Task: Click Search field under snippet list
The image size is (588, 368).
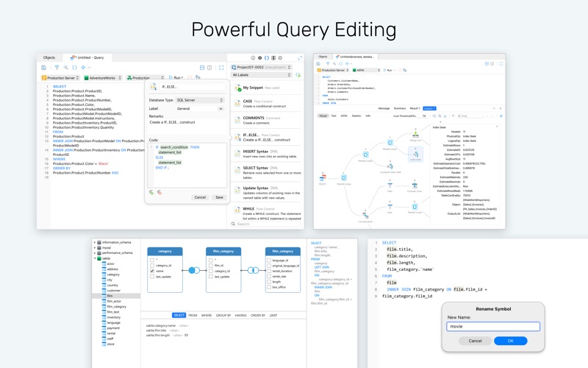Action: tap(266, 224)
